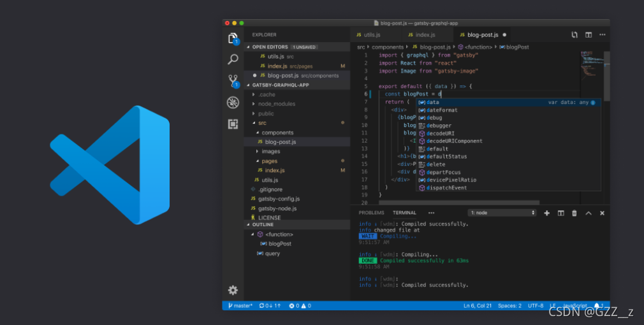Open the Explorer view in activity bar
Image resolution: width=644 pixels, height=325 pixels.
pos(233,39)
